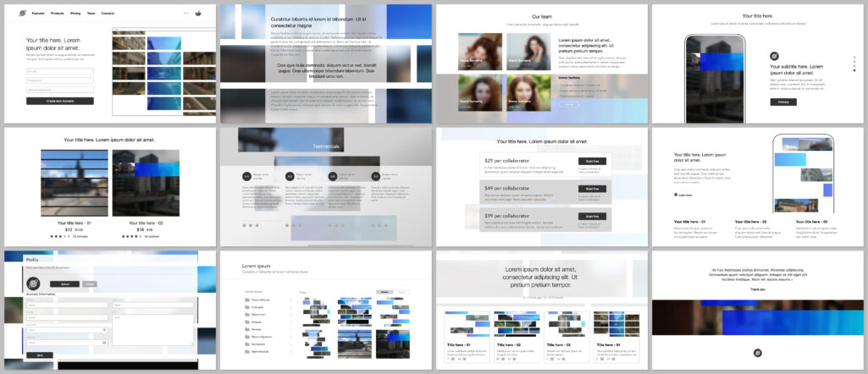
Task: Click the site logo beside Features
Action: click(20, 14)
